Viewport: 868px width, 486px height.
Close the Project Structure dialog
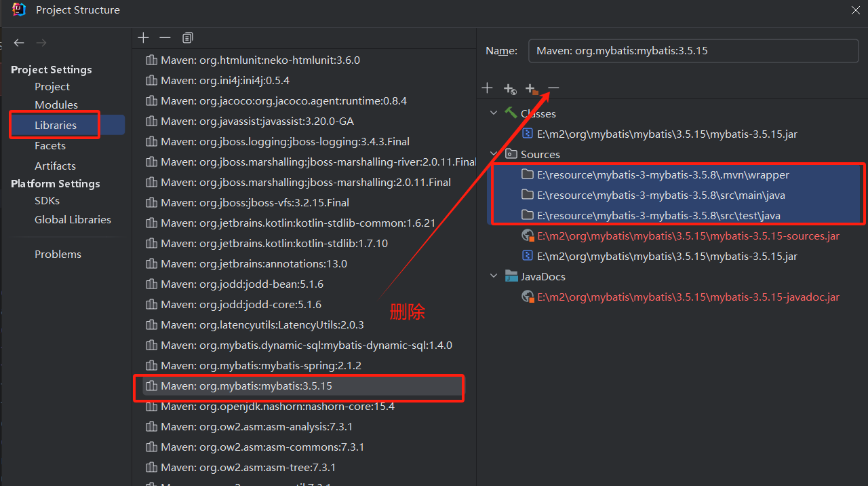pos(856,10)
